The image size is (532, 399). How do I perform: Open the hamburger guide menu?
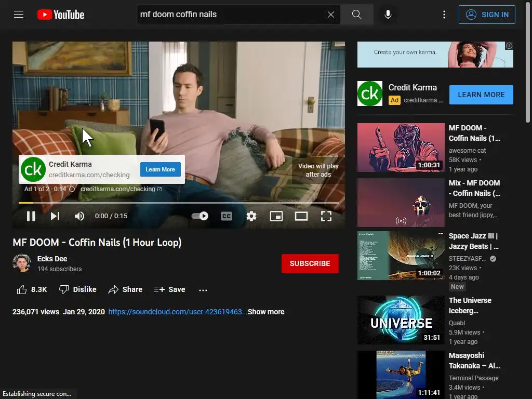[19, 14]
